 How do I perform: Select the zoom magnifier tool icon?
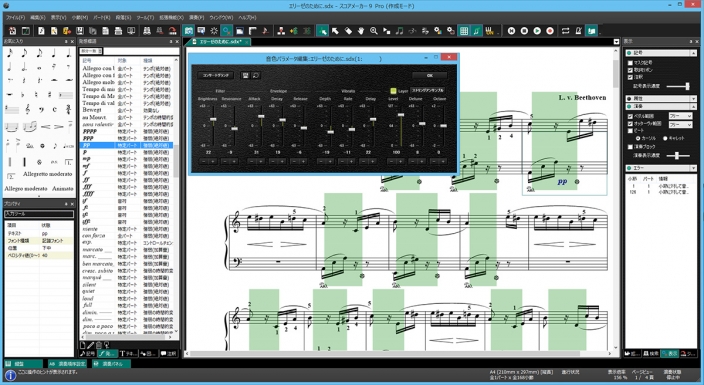pyautogui.click(x=374, y=31)
